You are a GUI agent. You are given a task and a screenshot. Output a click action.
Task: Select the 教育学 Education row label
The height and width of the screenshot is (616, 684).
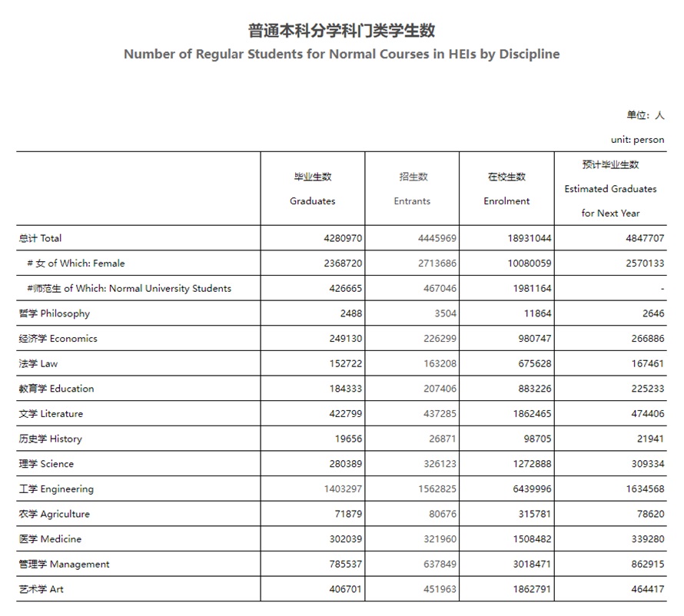pos(56,389)
